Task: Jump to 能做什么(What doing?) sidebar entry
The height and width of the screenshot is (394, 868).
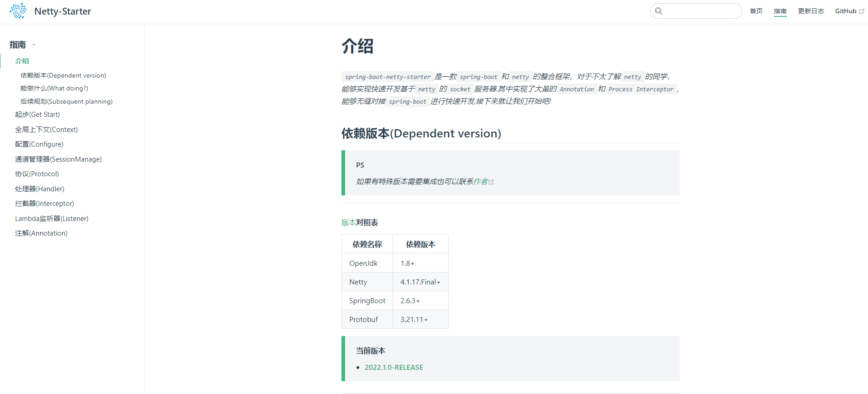Action: (x=54, y=88)
